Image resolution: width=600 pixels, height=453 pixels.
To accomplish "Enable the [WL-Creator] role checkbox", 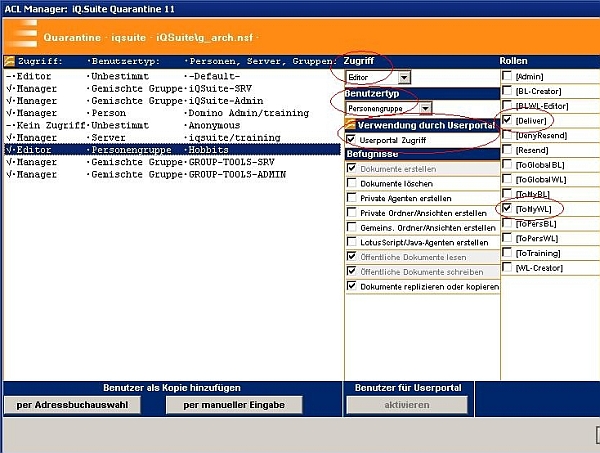I will [508, 268].
